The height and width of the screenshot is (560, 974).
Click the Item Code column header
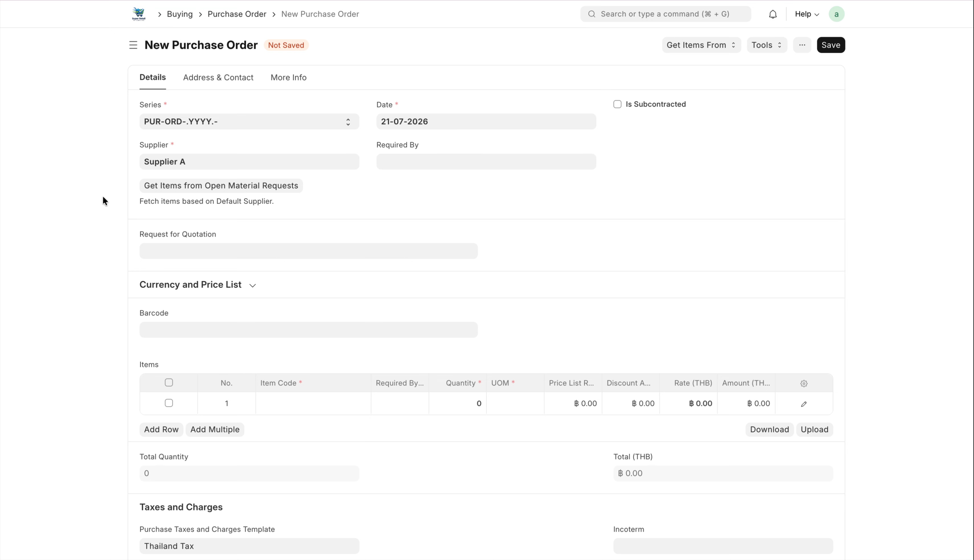(x=313, y=383)
